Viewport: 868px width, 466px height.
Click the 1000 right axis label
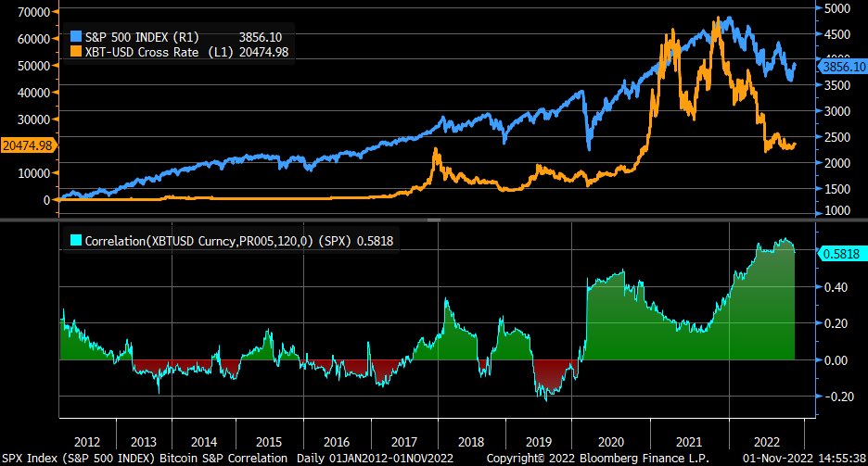(x=837, y=210)
